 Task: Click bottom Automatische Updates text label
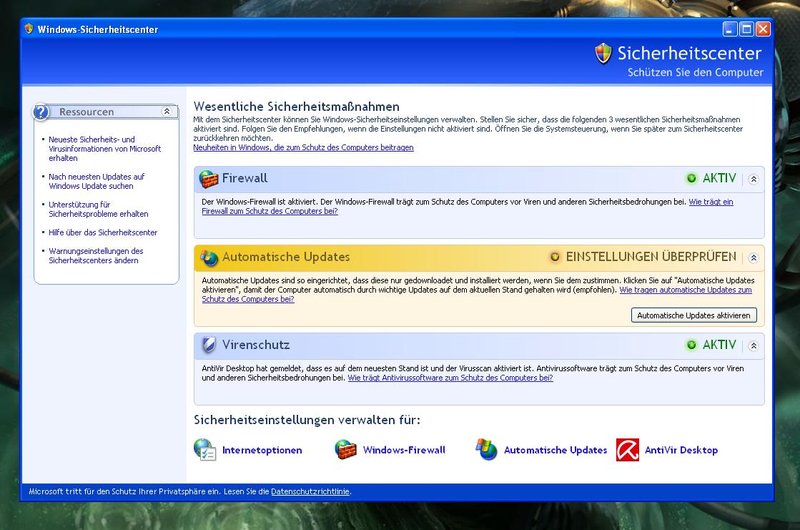pos(556,450)
